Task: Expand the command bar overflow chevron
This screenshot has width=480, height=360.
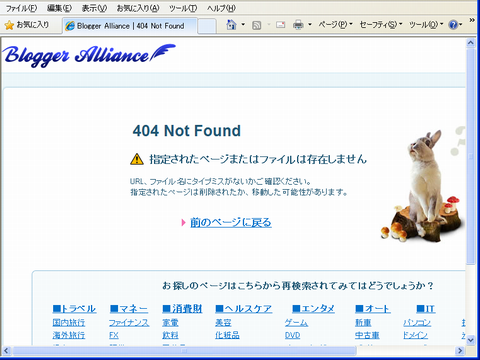Action: [472, 21]
